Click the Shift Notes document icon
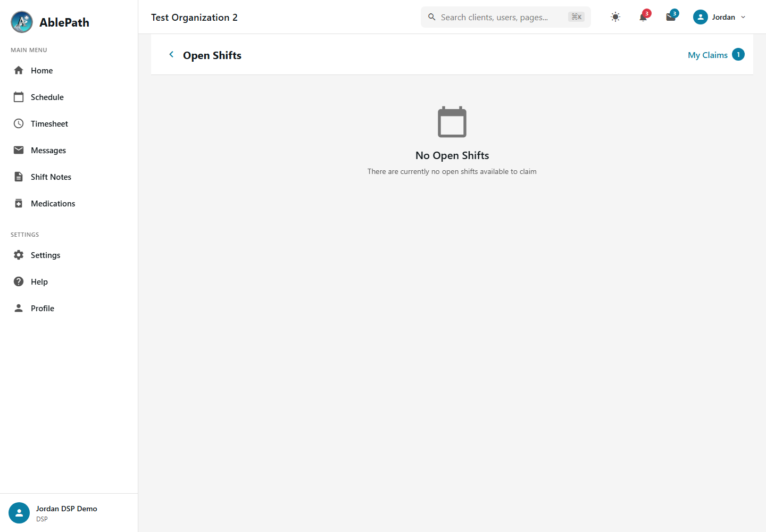 point(19,177)
